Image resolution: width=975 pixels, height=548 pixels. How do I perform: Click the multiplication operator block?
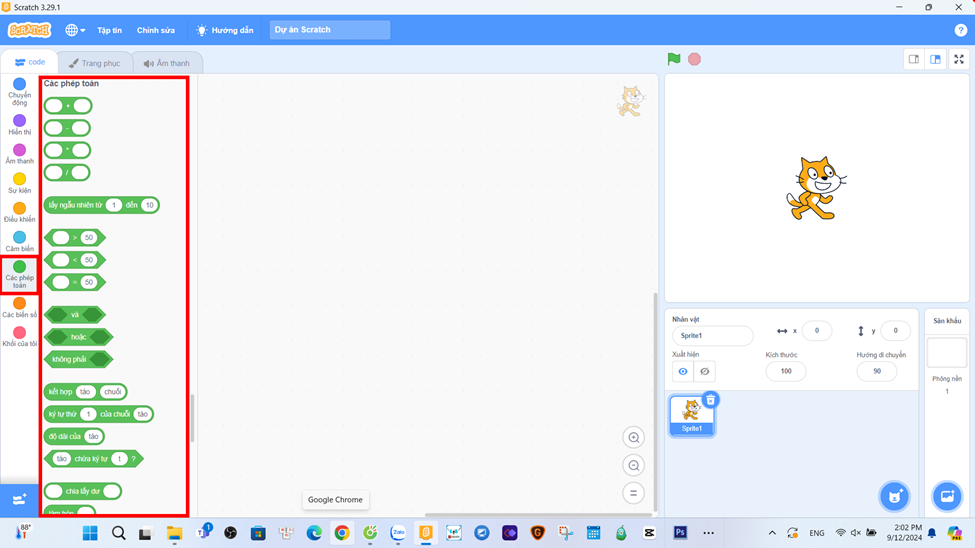(x=67, y=151)
